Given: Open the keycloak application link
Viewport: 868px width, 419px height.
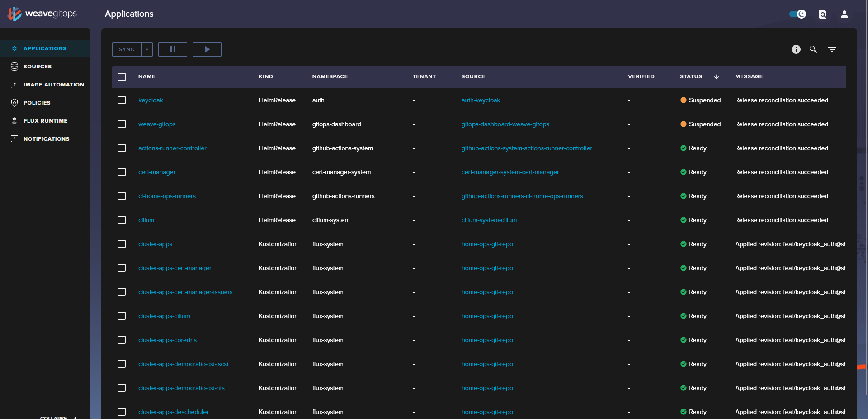Looking at the screenshot, I should 151,100.
